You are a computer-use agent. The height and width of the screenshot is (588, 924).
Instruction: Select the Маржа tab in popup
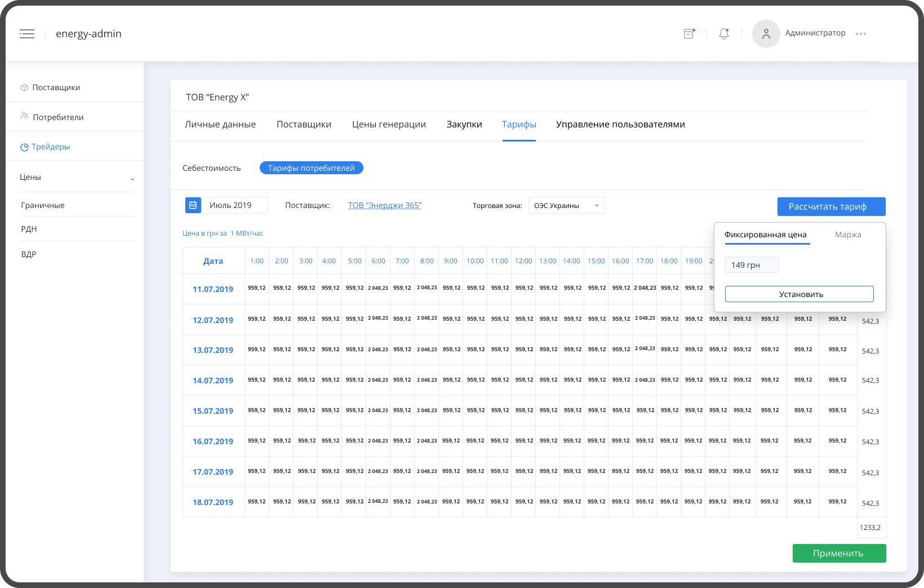pyautogui.click(x=847, y=235)
